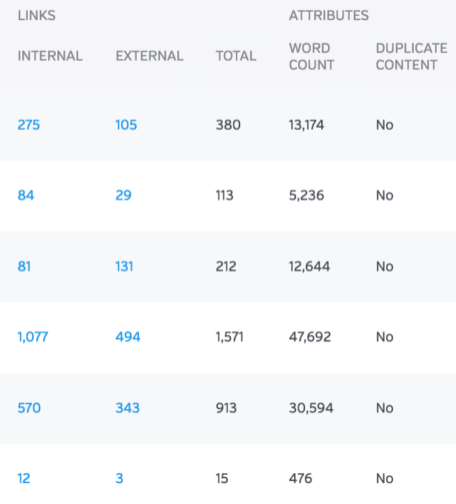Click the 29 external links number

123,195
